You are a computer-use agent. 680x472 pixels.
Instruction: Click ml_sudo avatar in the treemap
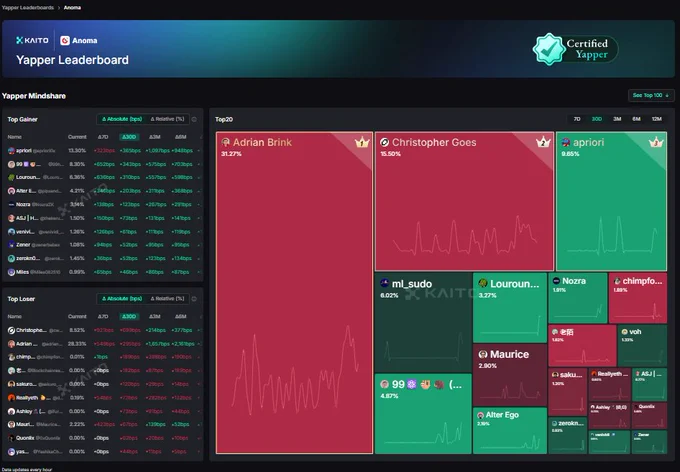pyautogui.click(x=384, y=284)
